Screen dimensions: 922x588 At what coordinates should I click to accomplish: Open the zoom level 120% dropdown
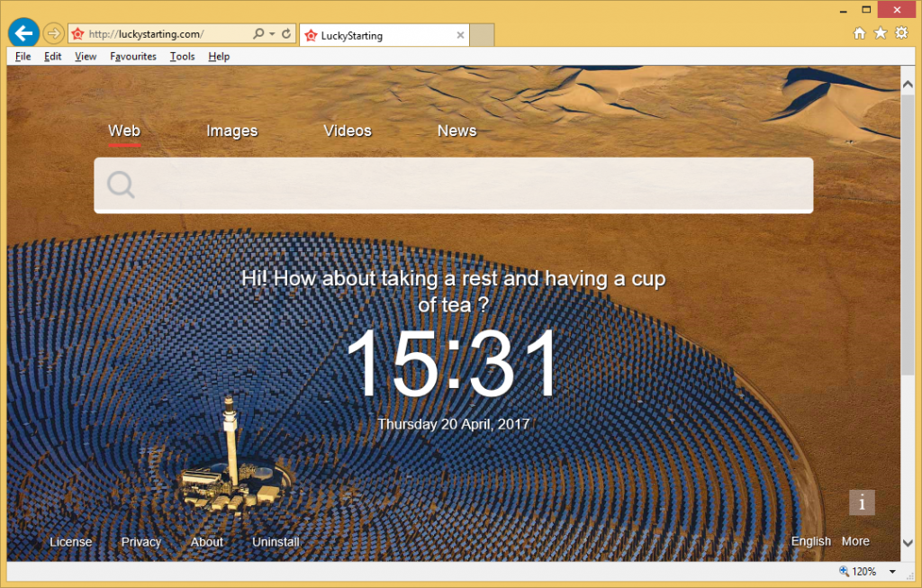[x=892, y=572]
